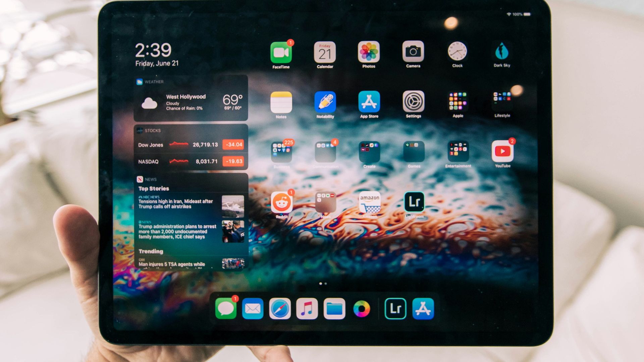Open Lightroom from the home screen grid
This screenshot has height=362, width=644.
(414, 202)
